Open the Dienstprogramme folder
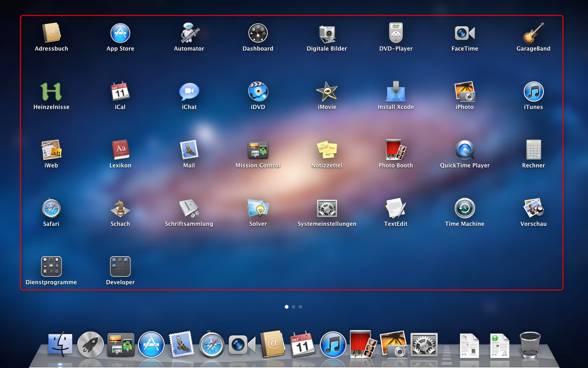588x368 pixels. [51, 266]
